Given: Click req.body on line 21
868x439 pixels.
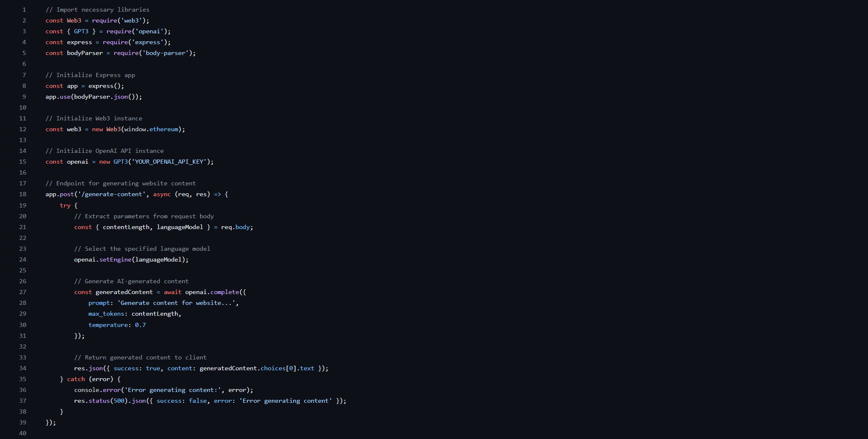Looking at the screenshot, I should coord(235,227).
